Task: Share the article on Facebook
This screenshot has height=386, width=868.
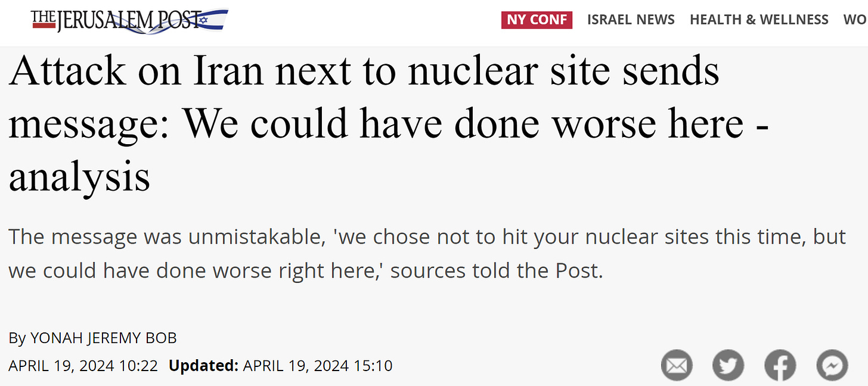Action: click(780, 365)
